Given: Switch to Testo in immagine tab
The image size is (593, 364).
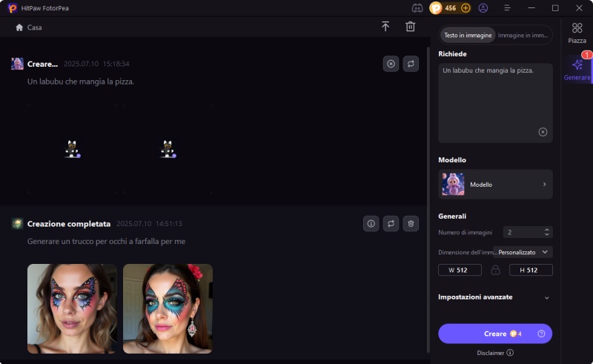Looking at the screenshot, I should [x=468, y=35].
